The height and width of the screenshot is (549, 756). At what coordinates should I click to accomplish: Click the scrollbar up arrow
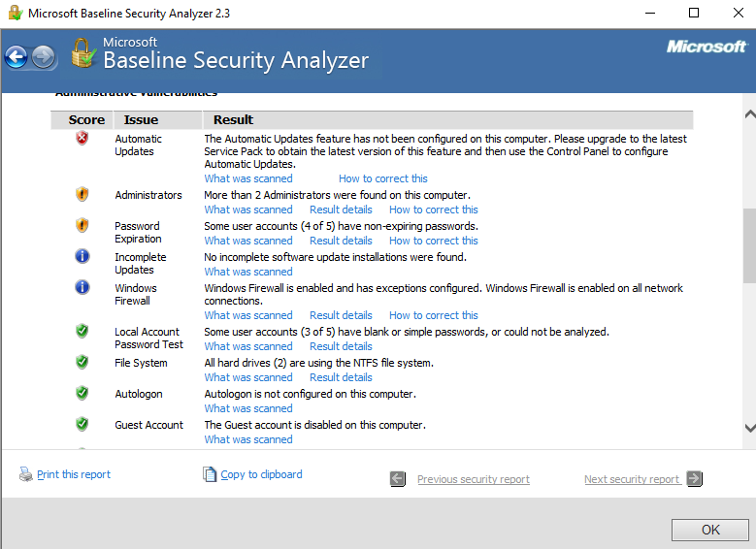click(x=750, y=114)
